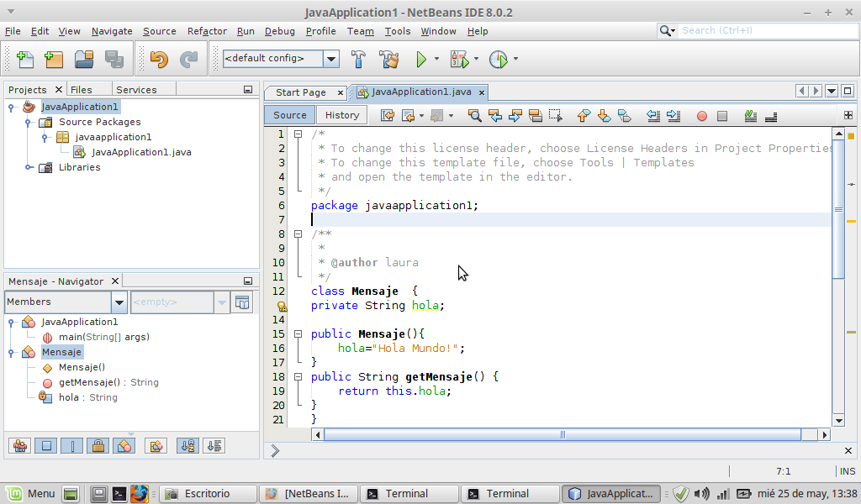Click the Build Project hammer icon
This screenshot has height=504, width=861.
tap(358, 60)
